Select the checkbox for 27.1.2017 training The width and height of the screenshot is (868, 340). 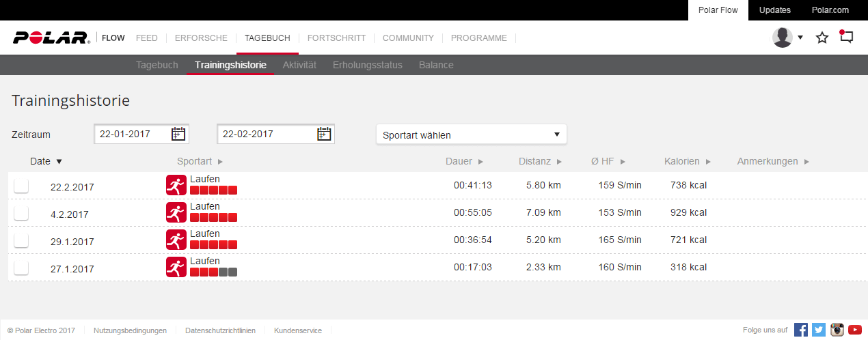coord(21,268)
